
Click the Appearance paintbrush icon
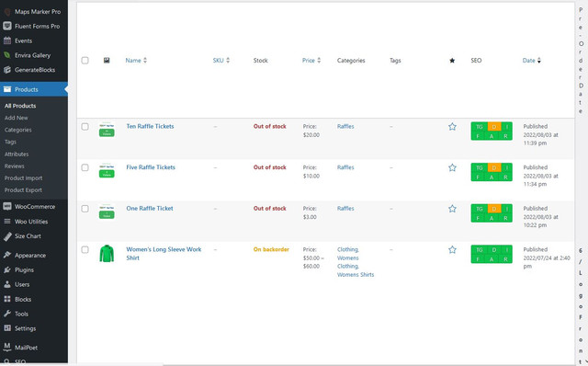coord(7,256)
